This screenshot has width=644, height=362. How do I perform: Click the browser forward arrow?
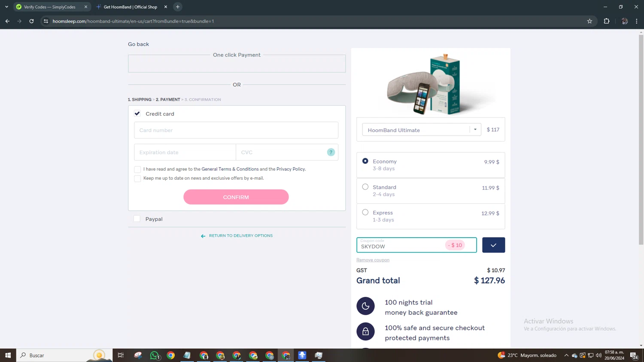click(19, 21)
